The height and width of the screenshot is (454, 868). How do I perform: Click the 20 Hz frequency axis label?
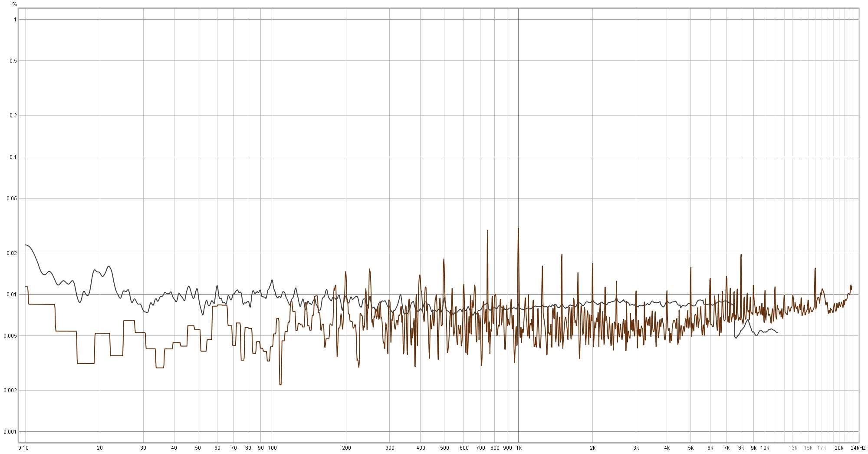click(100, 448)
